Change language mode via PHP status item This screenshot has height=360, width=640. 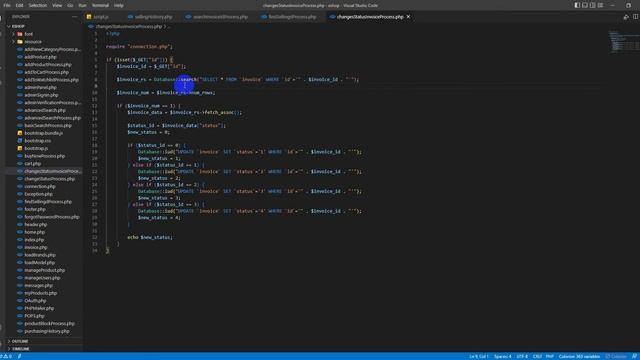(550, 356)
